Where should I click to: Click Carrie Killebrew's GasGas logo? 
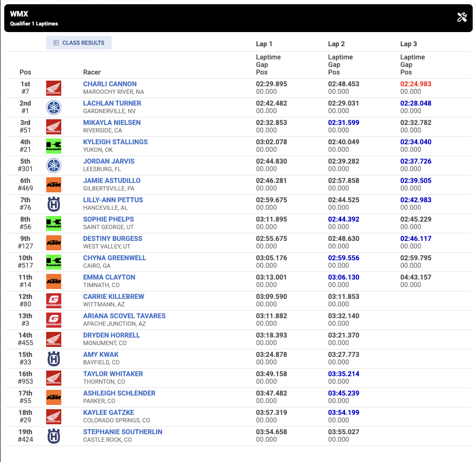(54, 301)
